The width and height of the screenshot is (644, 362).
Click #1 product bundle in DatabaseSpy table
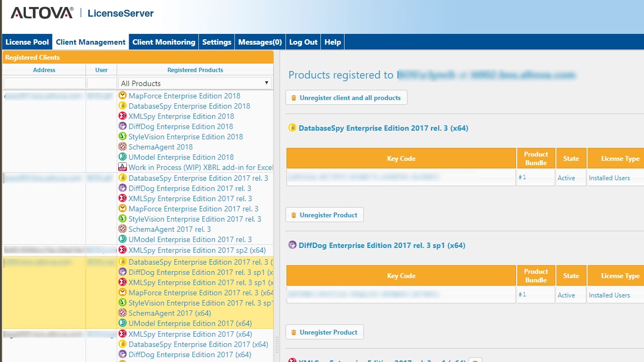point(522,177)
